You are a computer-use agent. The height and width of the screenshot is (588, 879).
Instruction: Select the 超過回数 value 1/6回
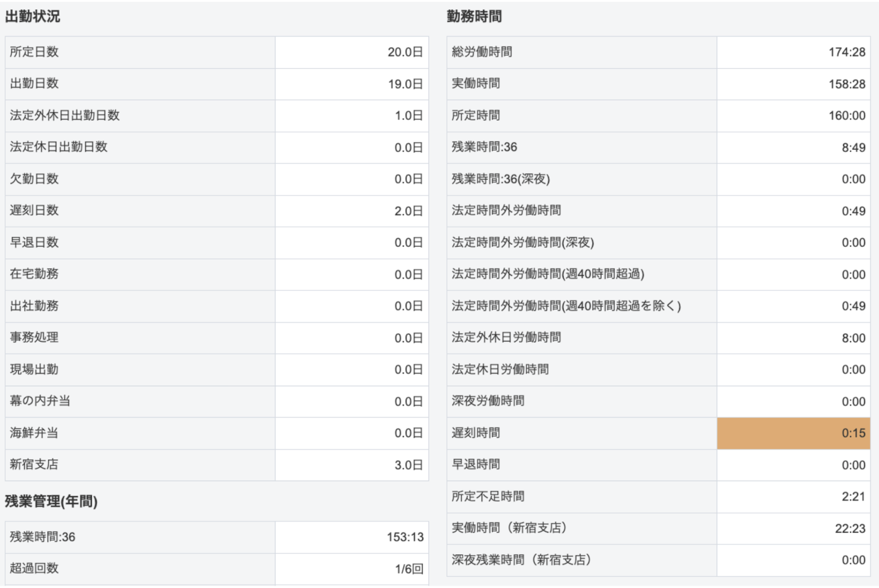tap(409, 568)
